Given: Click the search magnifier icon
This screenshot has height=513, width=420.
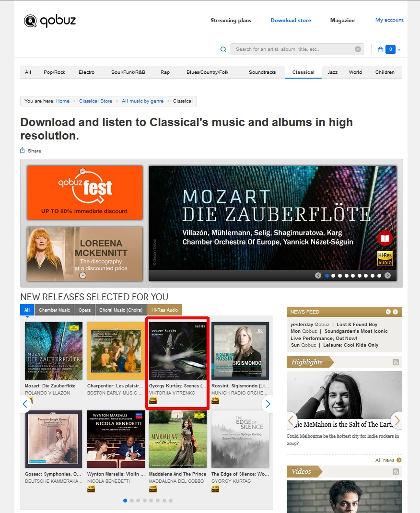Looking at the screenshot, I should (x=223, y=49).
